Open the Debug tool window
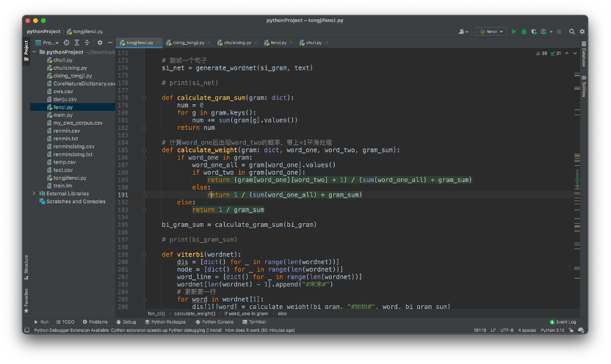 tap(126, 322)
